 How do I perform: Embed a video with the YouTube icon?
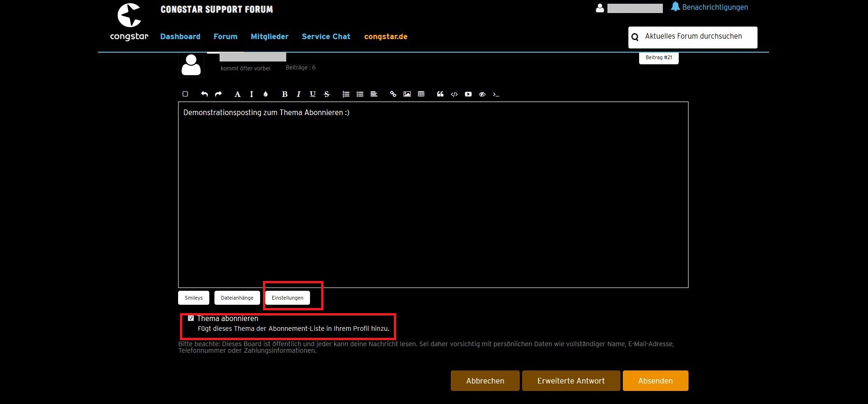tap(468, 94)
